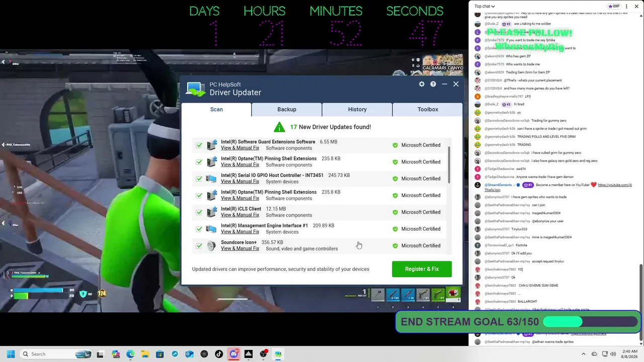Viewport: 644px width, 362px height.
Task: Click the driver list scrollbar
Action: click(x=449, y=165)
